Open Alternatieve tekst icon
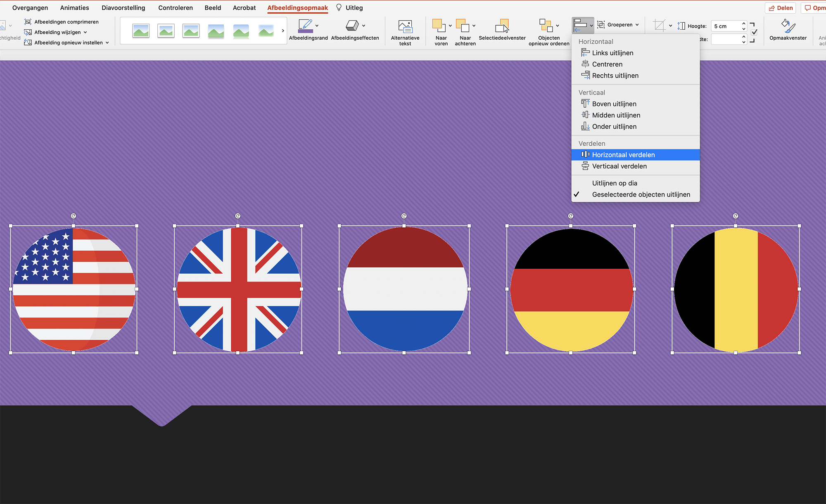826x504 pixels. point(405,26)
